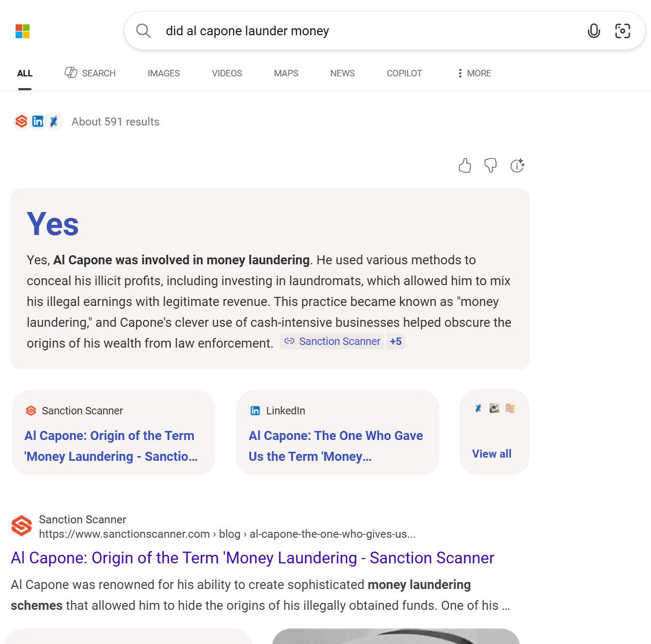Give thumbs up to the answer
Screen dimensions: 651x644
465,166
